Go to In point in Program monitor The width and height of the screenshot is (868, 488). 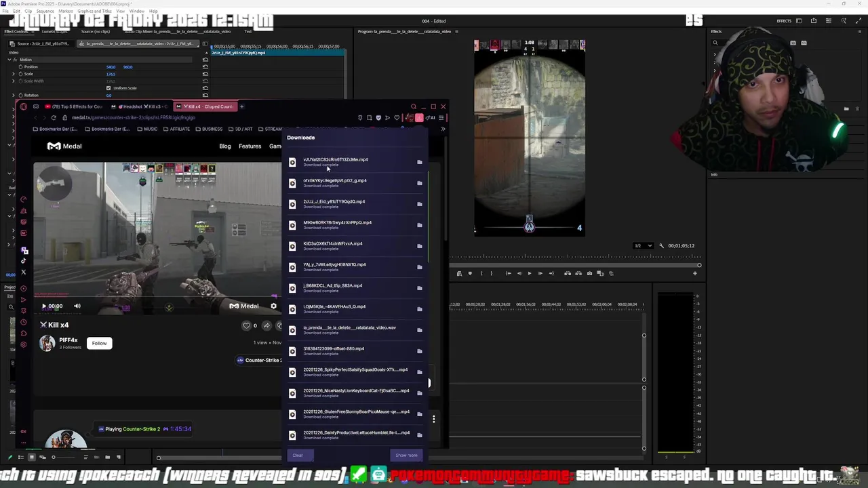(508, 273)
